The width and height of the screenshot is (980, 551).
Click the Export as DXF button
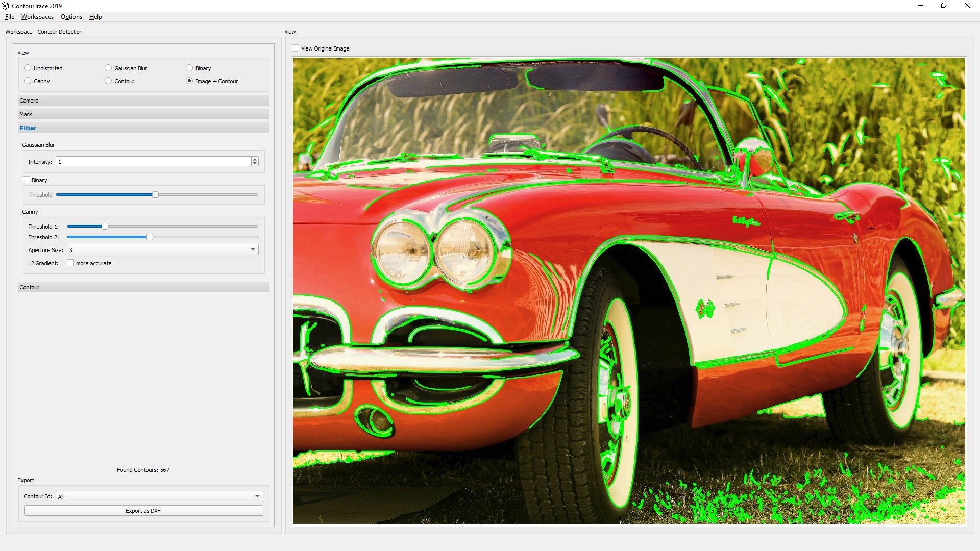tap(143, 510)
